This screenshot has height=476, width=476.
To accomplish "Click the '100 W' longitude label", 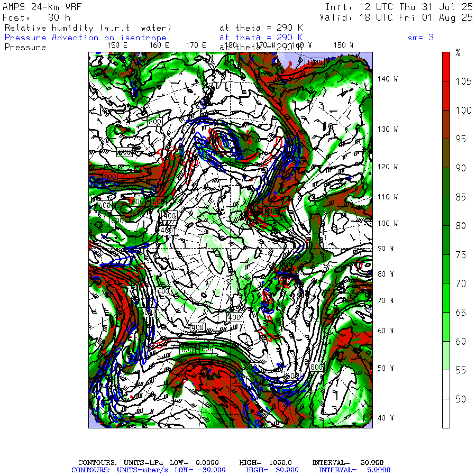I will click(387, 223).
